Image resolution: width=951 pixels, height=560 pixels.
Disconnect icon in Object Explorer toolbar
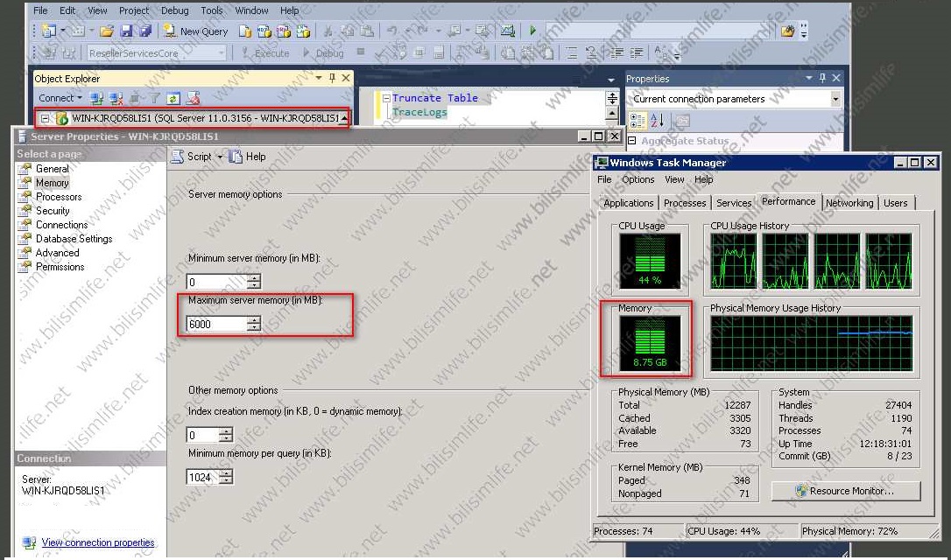click(116, 98)
